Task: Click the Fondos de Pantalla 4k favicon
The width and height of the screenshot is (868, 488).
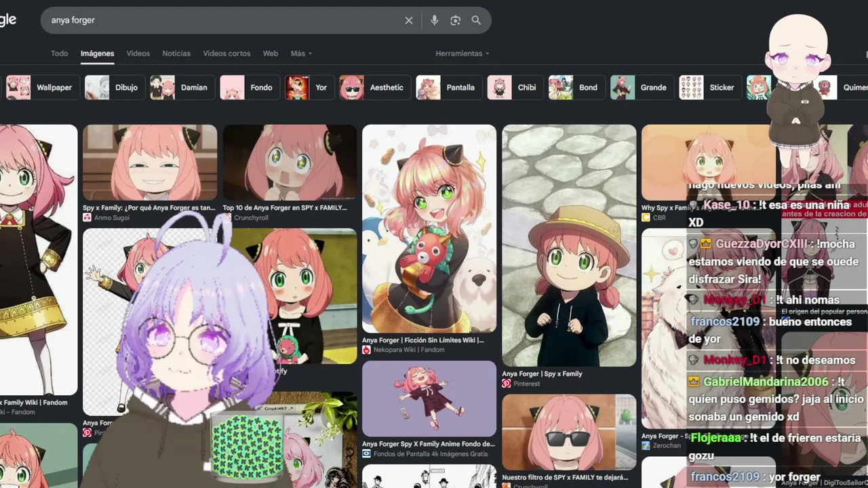Action: pyautogui.click(x=366, y=453)
